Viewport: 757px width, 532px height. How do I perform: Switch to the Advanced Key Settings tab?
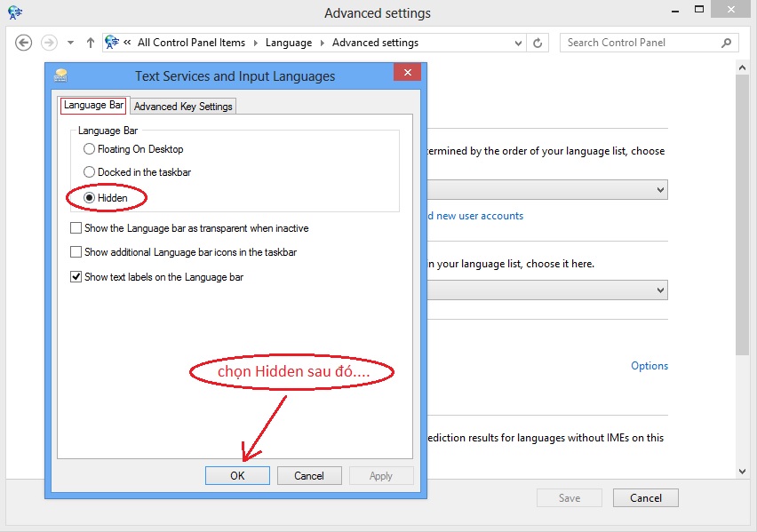(x=182, y=106)
